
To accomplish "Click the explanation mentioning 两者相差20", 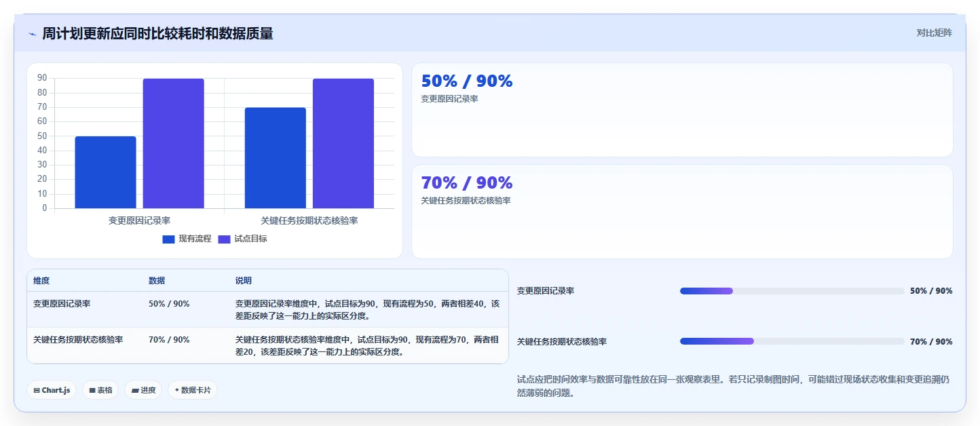I will (367, 346).
